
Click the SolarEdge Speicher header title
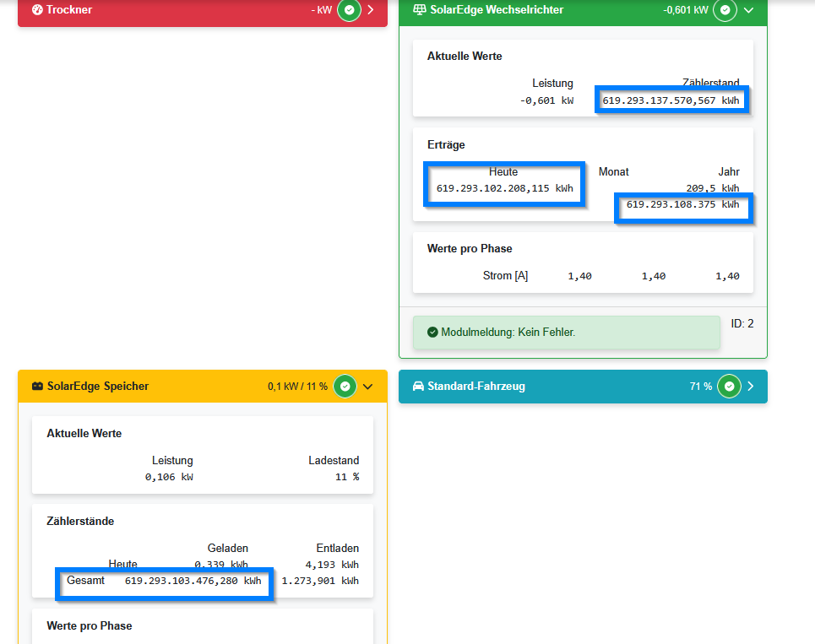[x=98, y=387]
